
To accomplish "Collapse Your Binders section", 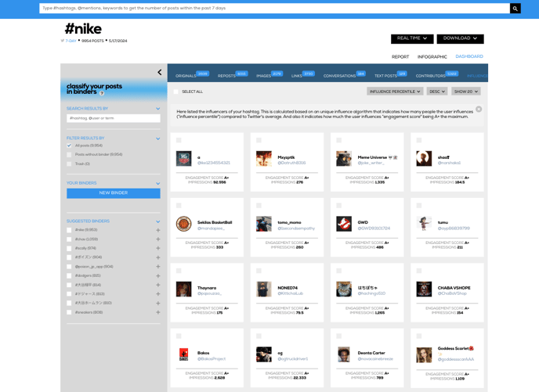I will [158, 183].
